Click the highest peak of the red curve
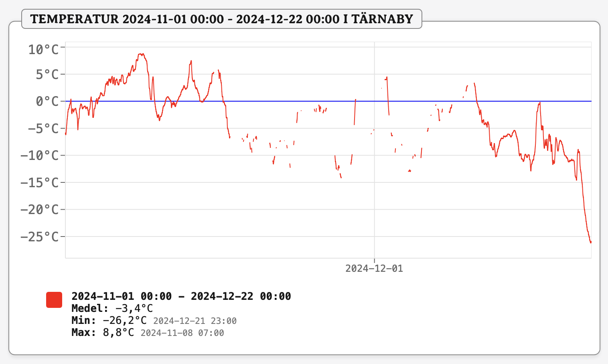Screen dimensions: 608x364 [141, 54]
